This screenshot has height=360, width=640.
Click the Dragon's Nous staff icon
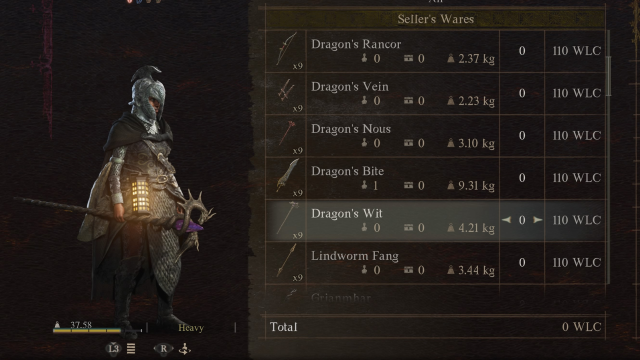click(x=287, y=133)
